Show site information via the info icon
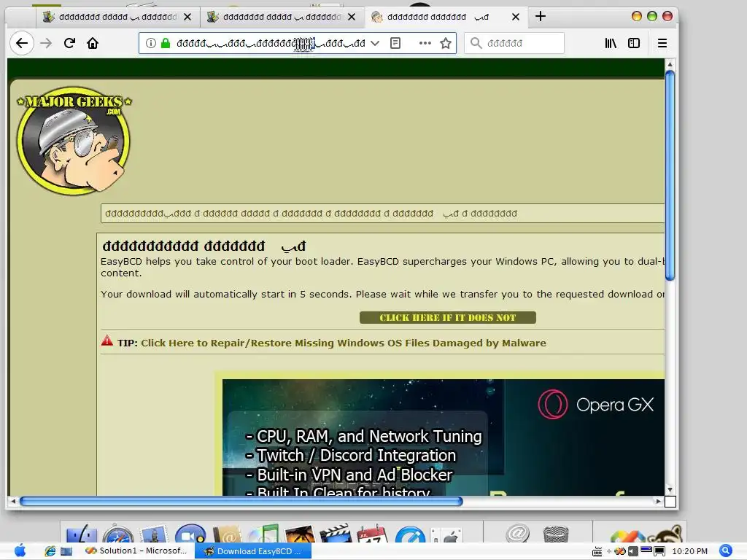This screenshot has width=747, height=560. click(150, 43)
